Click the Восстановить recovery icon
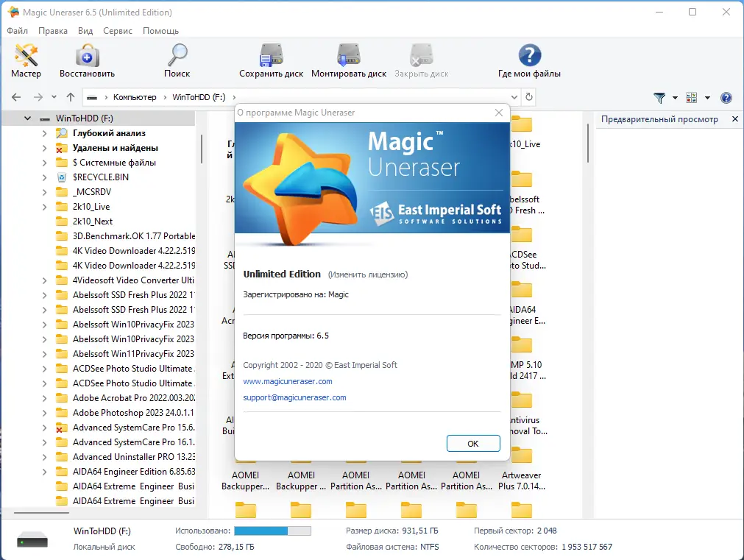The image size is (744, 560). click(x=87, y=61)
